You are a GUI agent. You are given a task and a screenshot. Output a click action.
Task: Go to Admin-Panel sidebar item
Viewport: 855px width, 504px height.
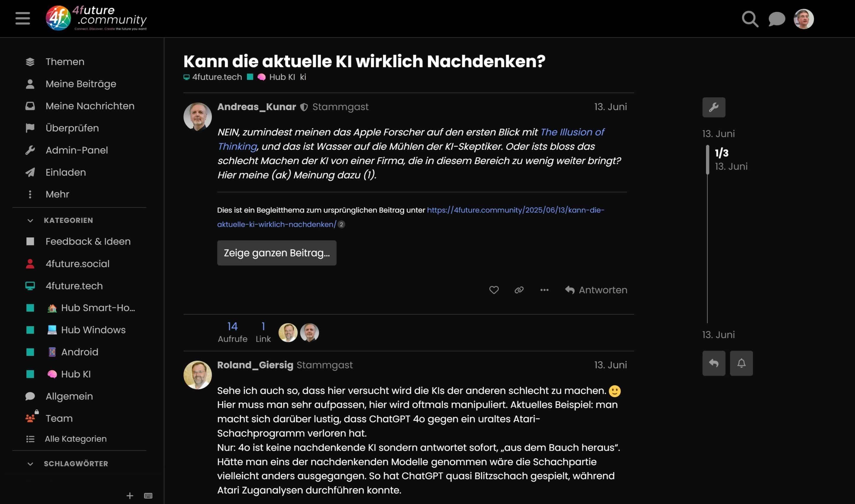tap(76, 150)
